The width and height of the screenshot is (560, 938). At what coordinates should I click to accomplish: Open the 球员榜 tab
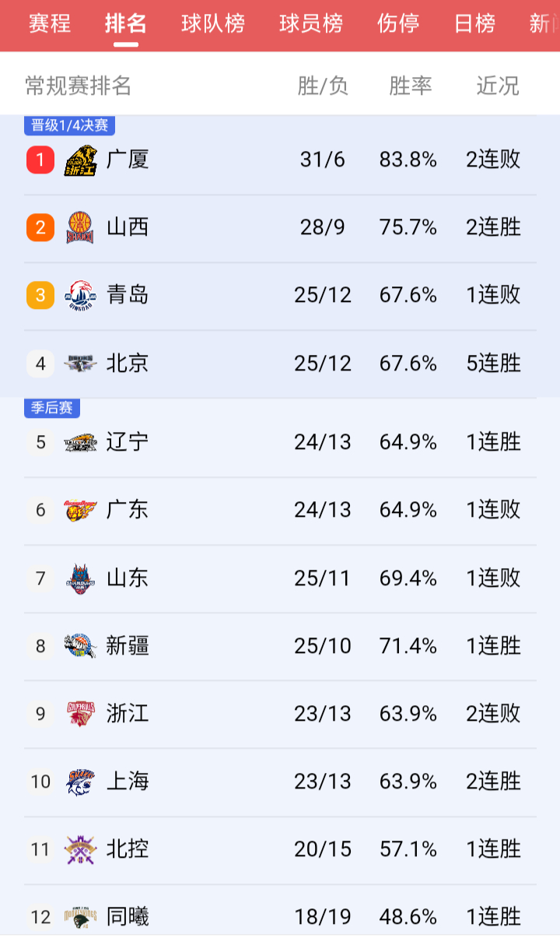(311, 23)
